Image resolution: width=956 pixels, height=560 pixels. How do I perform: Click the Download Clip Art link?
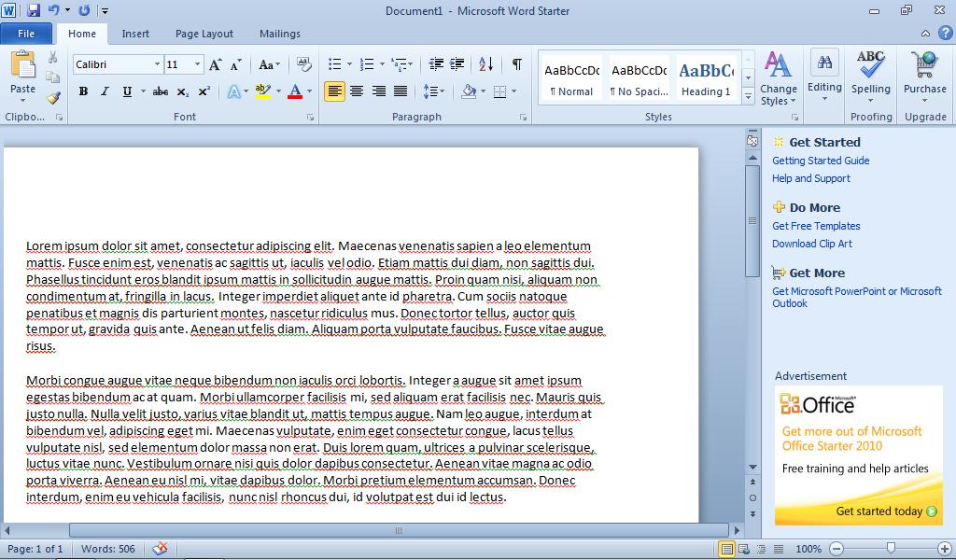[x=812, y=244]
